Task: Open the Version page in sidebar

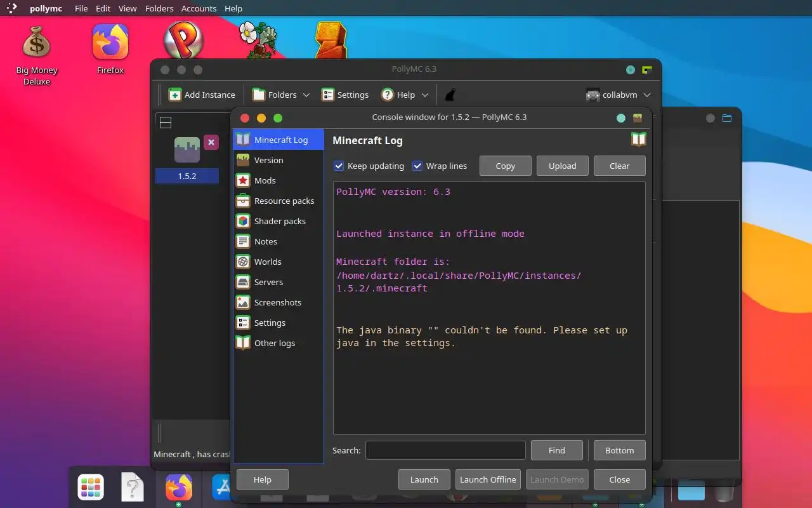Action: [278, 160]
